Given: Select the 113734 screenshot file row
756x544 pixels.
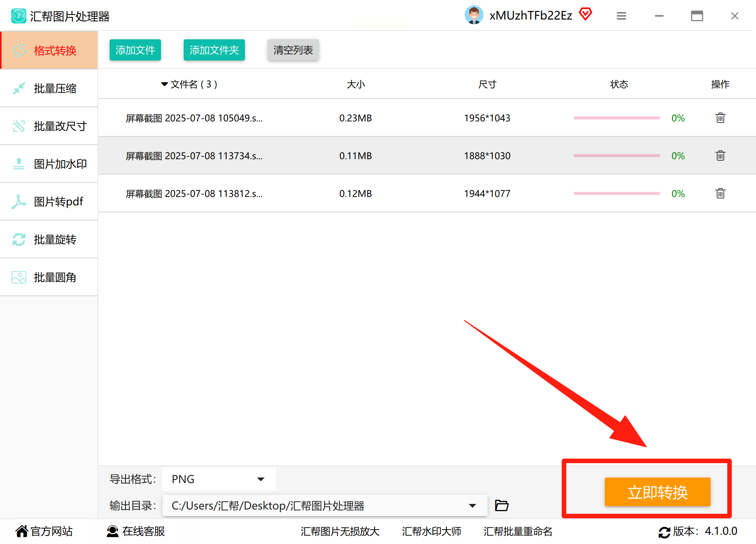Looking at the screenshot, I should 194,156.
